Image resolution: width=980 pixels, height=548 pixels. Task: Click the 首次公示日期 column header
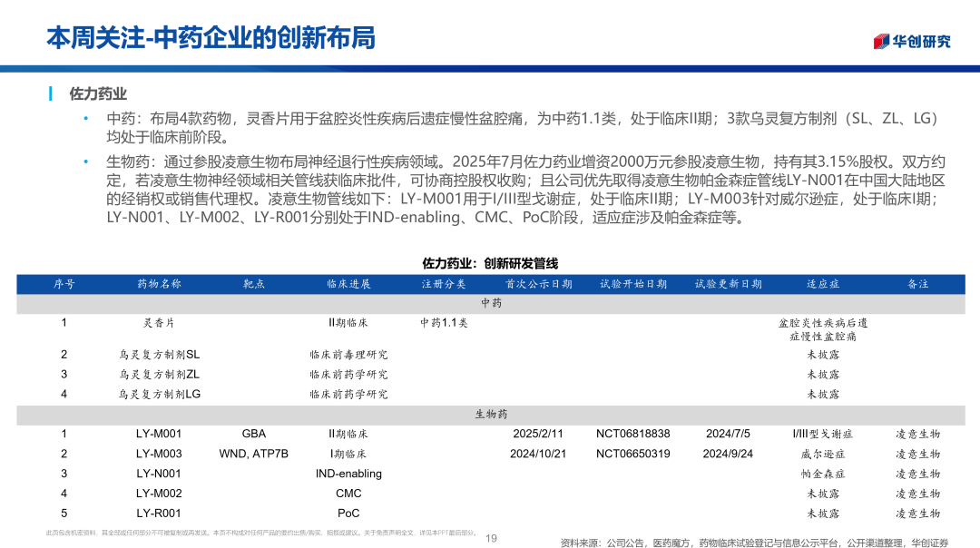point(538,284)
